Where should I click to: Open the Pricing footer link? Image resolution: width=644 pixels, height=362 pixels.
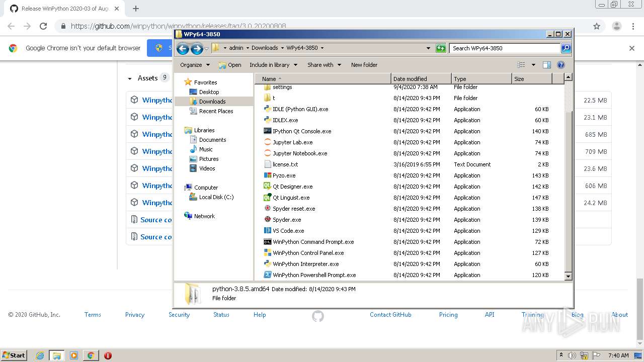pos(448,315)
